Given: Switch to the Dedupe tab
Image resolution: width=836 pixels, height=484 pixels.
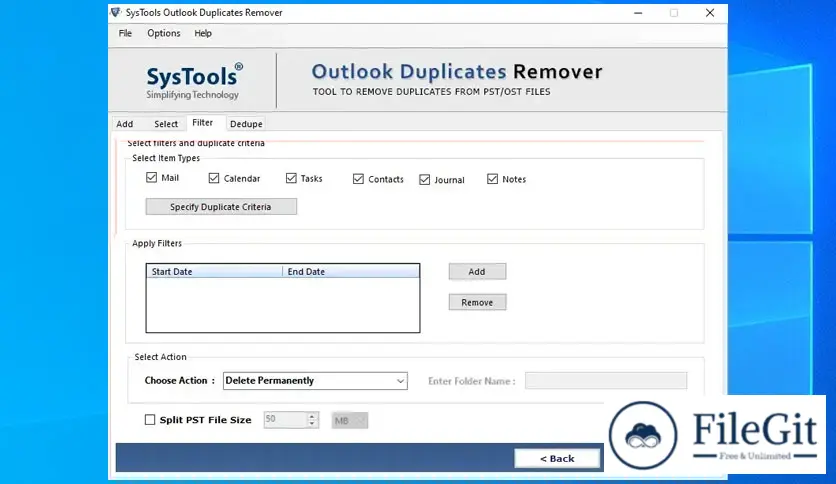Looking at the screenshot, I should [x=246, y=124].
